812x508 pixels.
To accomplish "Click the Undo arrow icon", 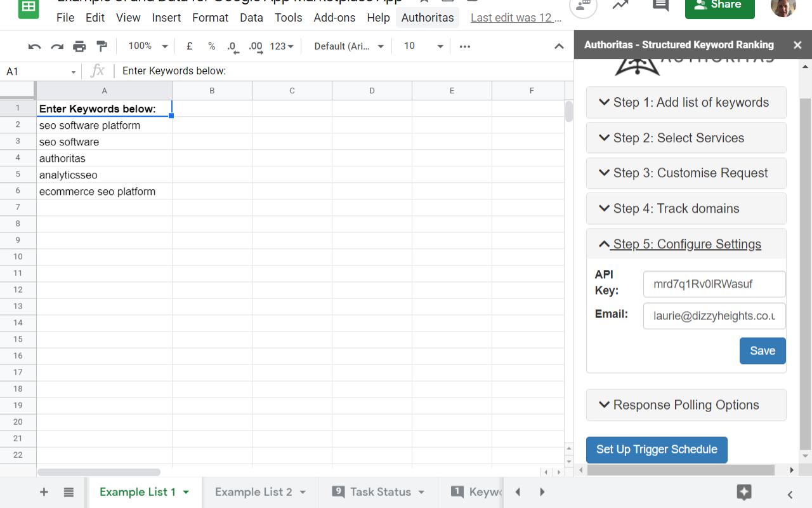I will tap(35, 46).
